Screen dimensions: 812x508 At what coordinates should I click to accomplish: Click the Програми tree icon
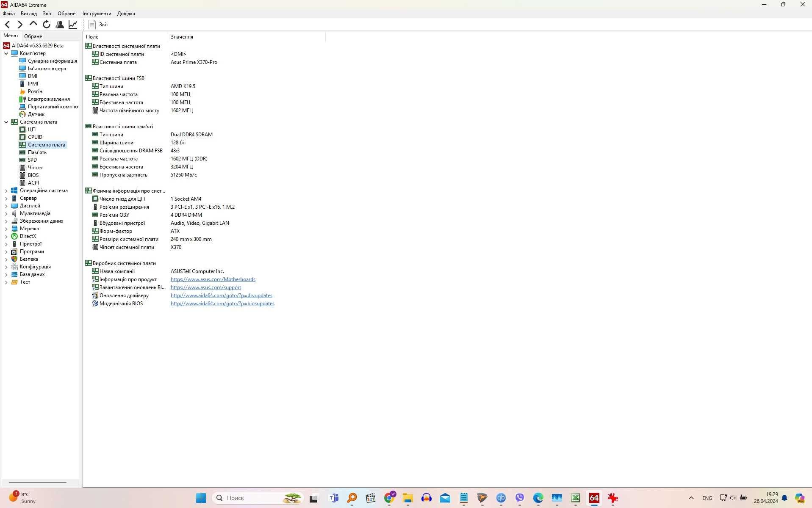click(14, 251)
